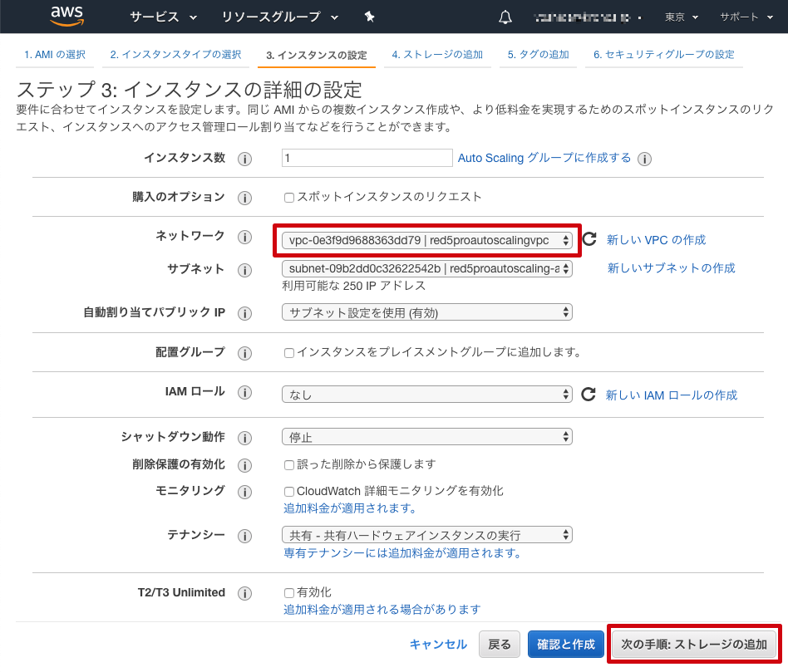The height and width of the screenshot is (672, 788).
Task: Enable スポットインスタンスのリクエスト checkbox
Action: click(x=289, y=198)
